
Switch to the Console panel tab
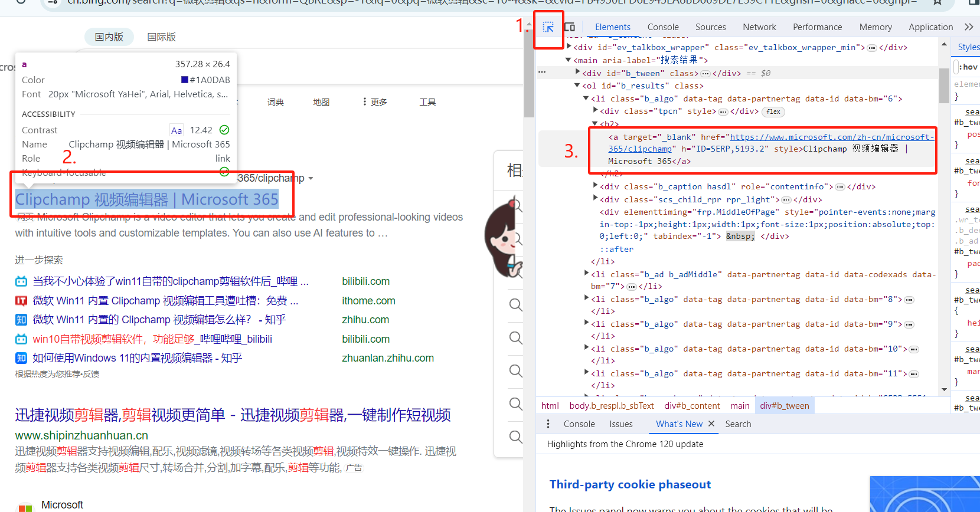tap(663, 27)
